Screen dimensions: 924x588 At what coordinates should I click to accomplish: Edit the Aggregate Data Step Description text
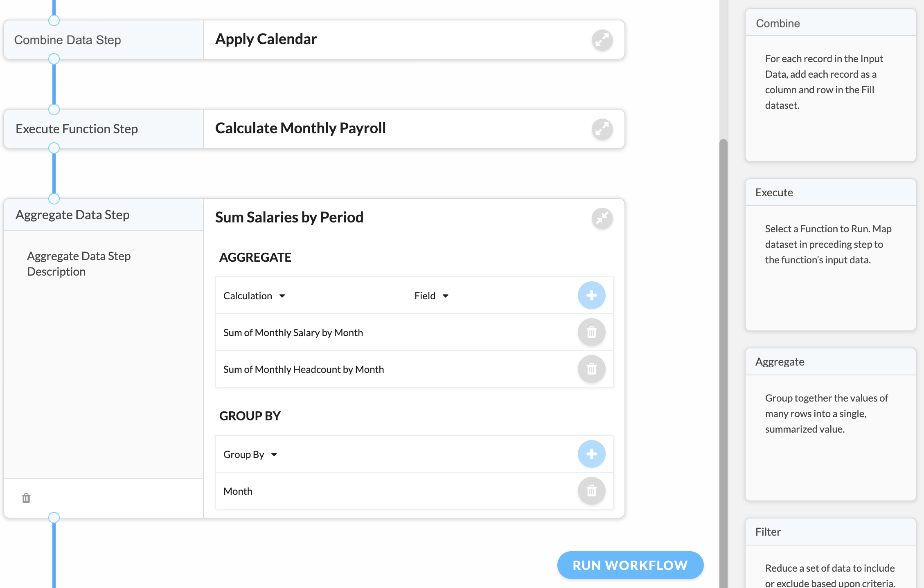[79, 264]
